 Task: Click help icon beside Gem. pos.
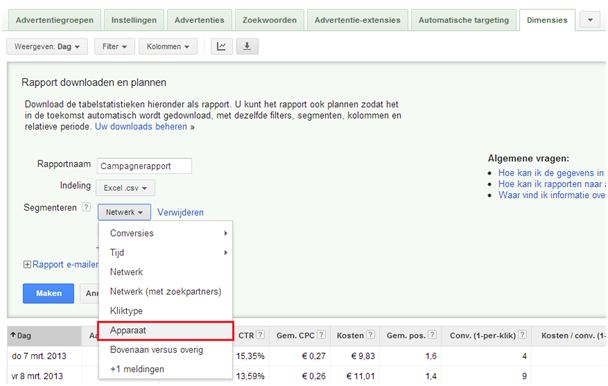pos(432,334)
